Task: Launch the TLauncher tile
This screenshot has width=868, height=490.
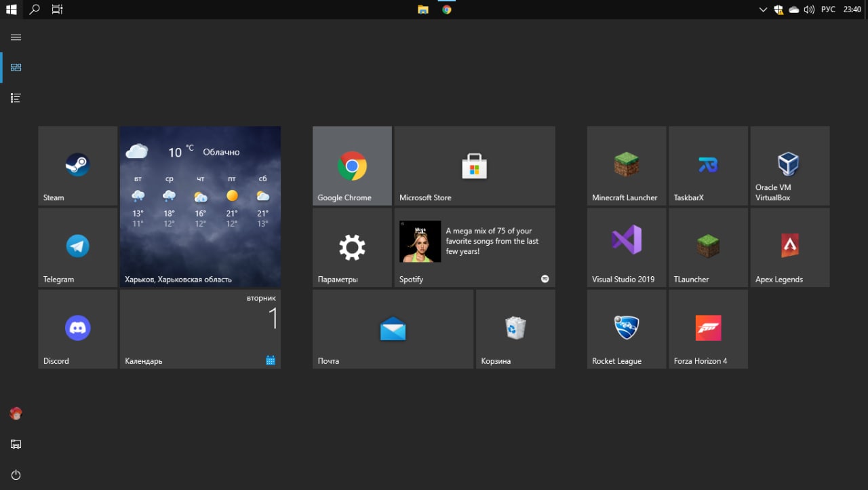Action: (708, 247)
